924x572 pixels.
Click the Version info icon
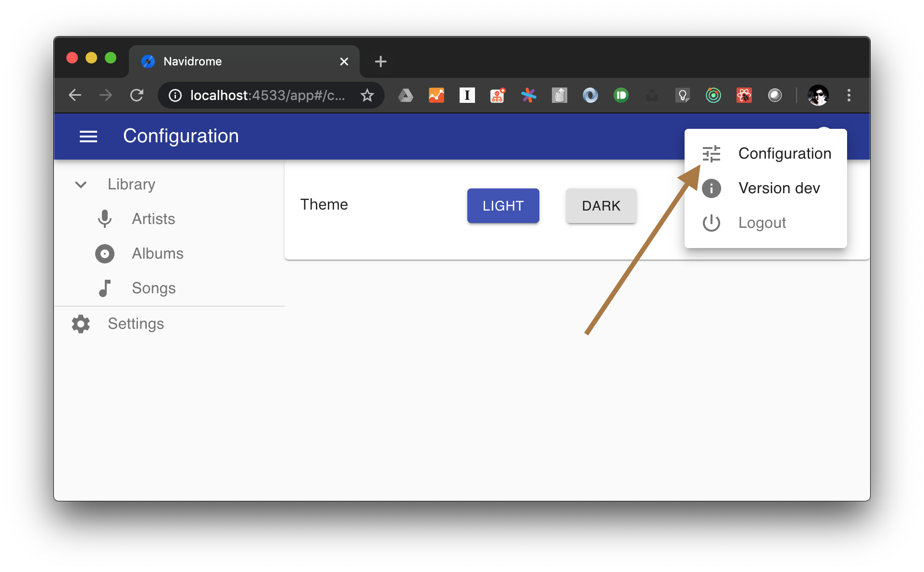coord(712,188)
